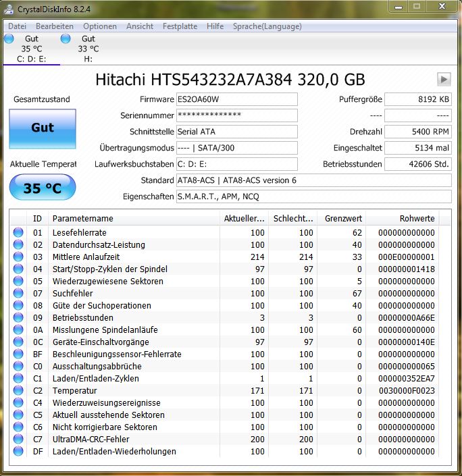Click the Grenzwert column header
The image size is (462, 476).
click(x=341, y=218)
